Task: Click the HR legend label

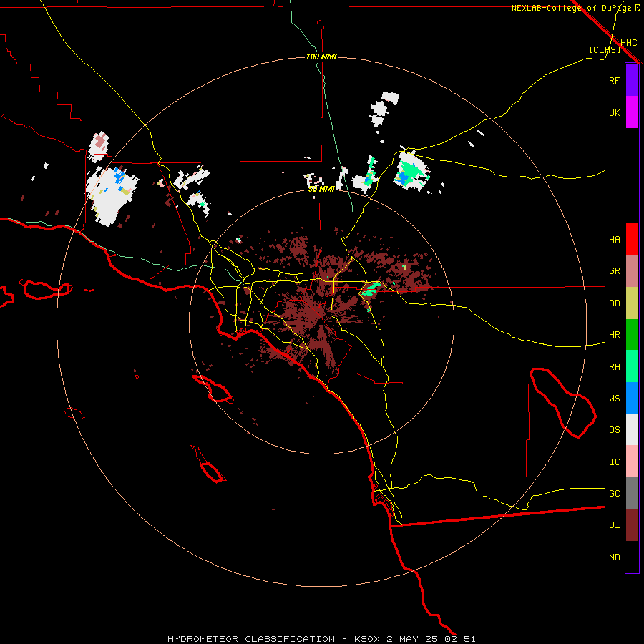Action: point(615,335)
